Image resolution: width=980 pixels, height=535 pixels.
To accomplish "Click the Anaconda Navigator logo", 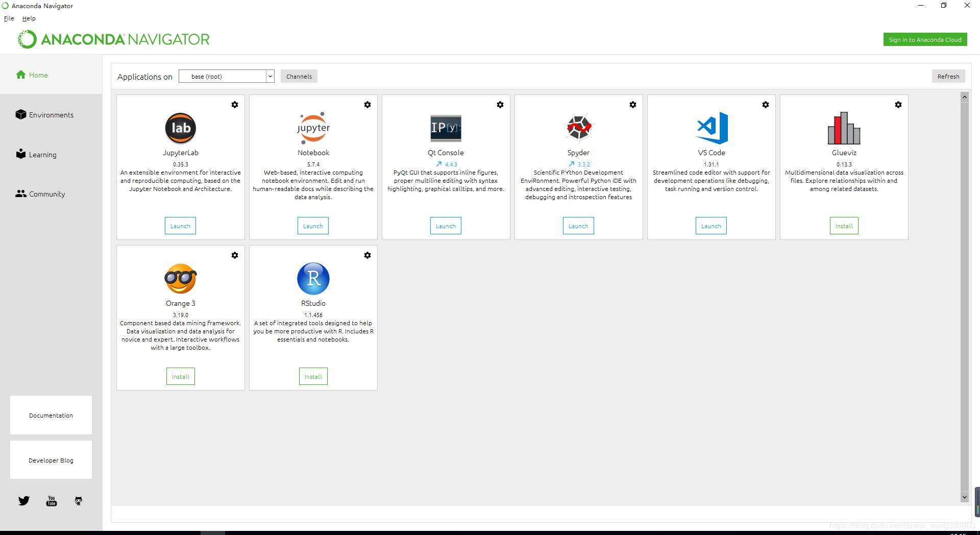I will [x=114, y=39].
